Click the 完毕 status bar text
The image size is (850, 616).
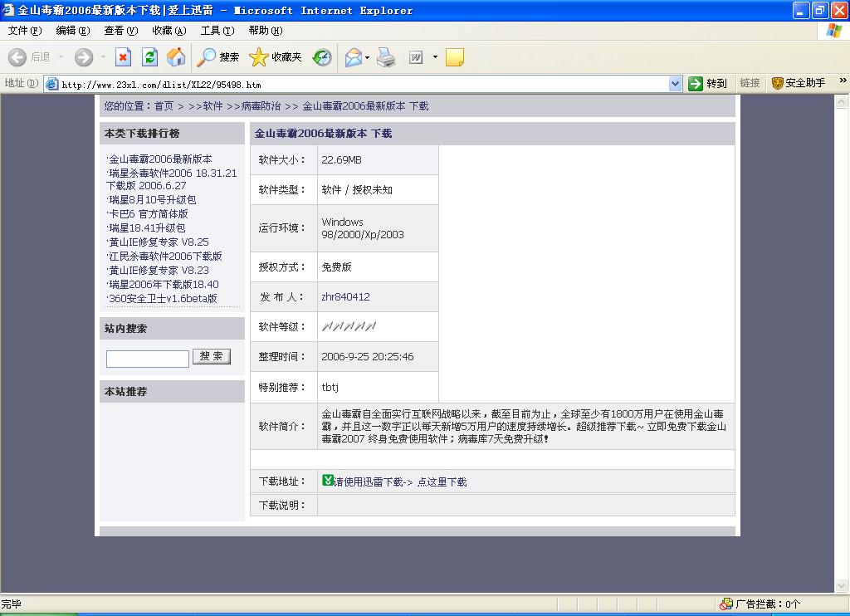coord(11,604)
